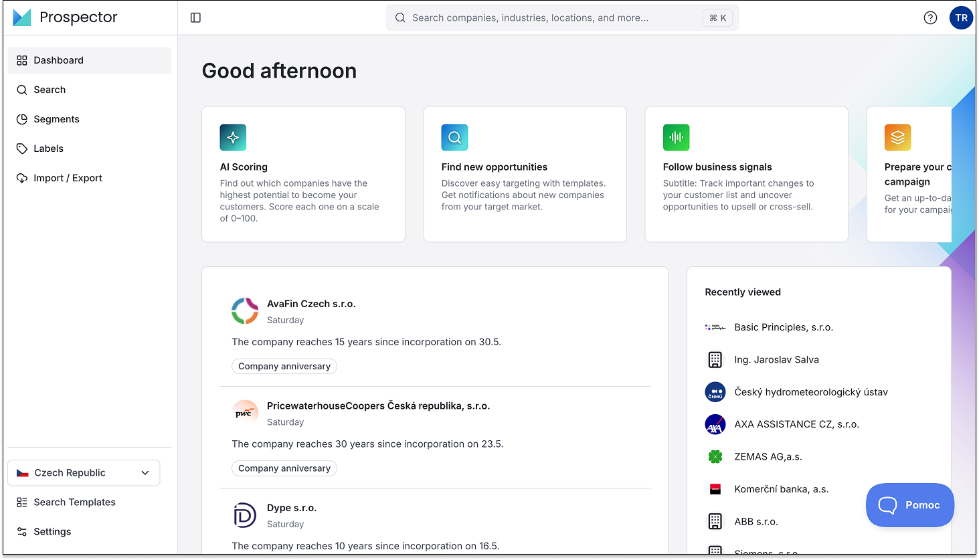
Task: Open Ing. Jaroslav Salva recently viewed
Action: [x=776, y=360]
